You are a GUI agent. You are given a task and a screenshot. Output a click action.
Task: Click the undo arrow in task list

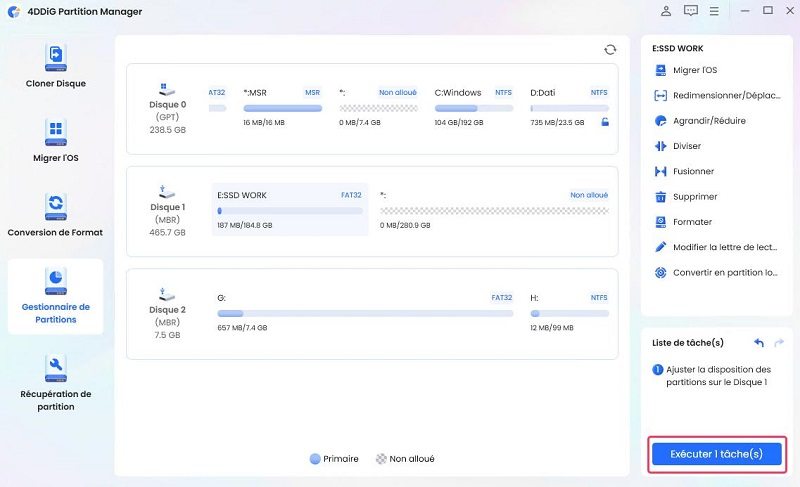[759, 343]
